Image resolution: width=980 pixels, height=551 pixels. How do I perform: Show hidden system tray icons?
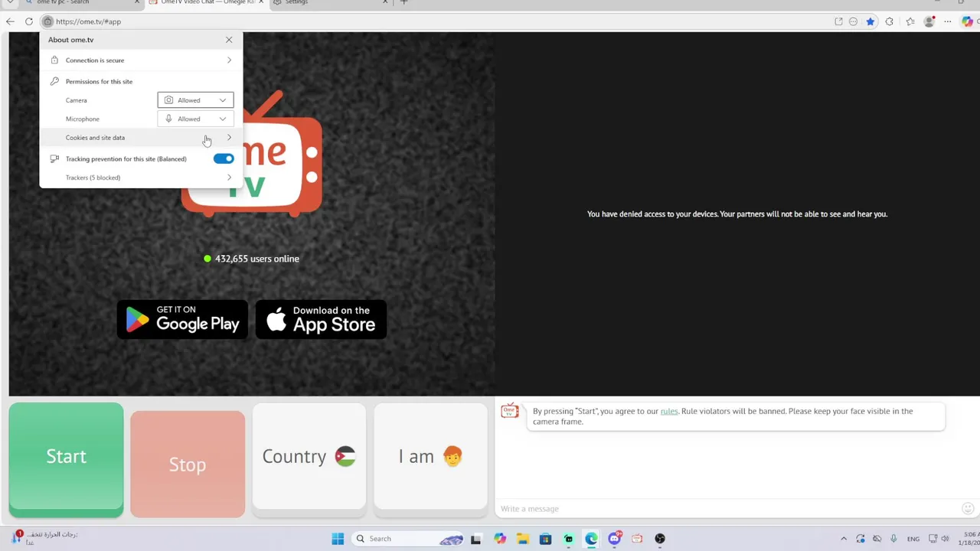point(844,539)
